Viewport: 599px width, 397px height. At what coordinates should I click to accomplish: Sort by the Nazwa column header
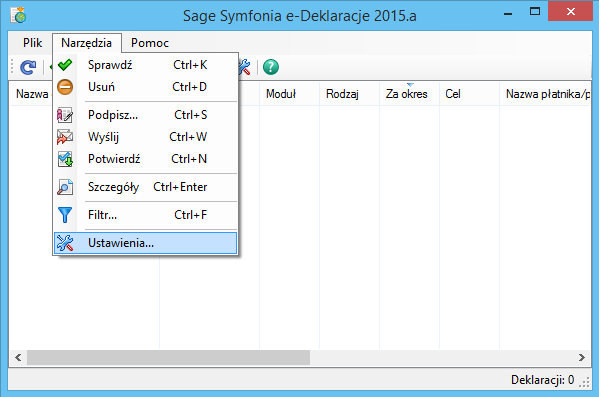(x=31, y=94)
